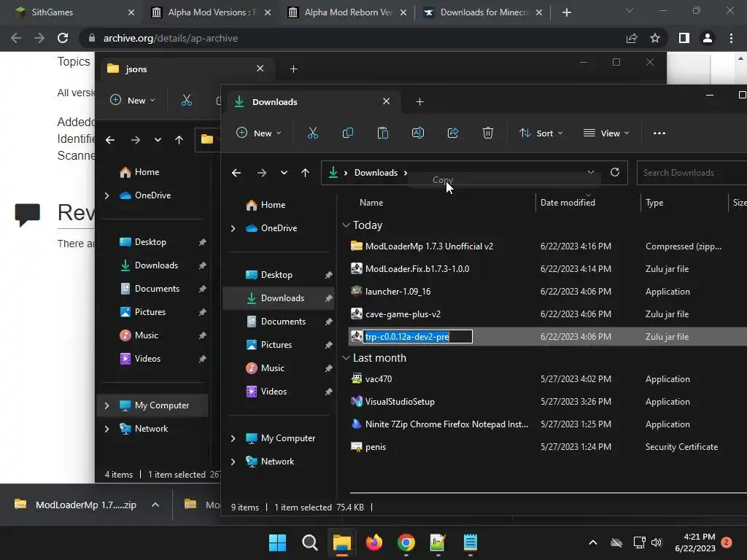
Task: Click the Chrome address bar URL
Action: (x=171, y=38)
